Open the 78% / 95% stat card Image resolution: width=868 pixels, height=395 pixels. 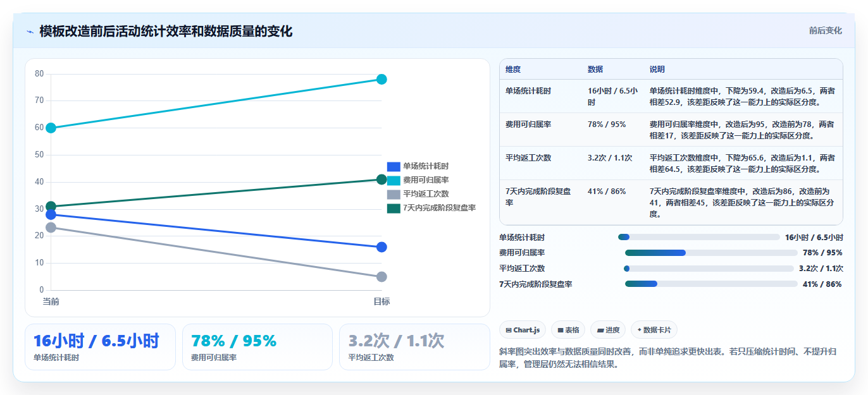(x=257, y=347)
